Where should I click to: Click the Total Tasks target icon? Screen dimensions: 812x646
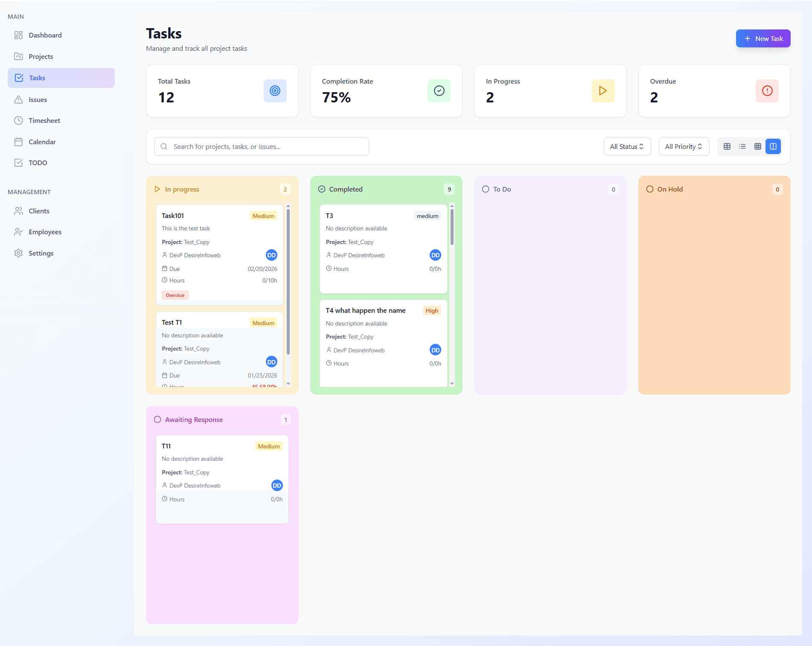275,90
